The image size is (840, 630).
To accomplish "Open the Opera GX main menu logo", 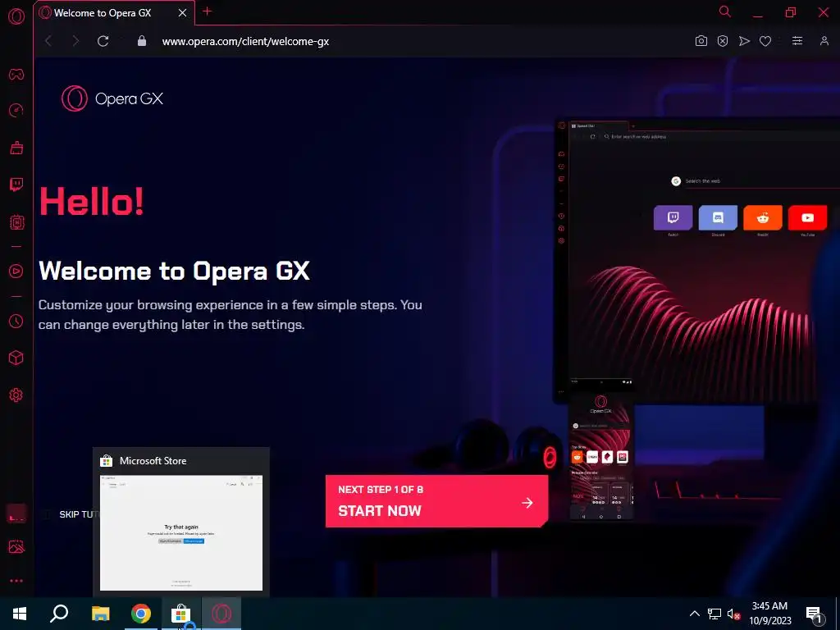I will (16, 16).
